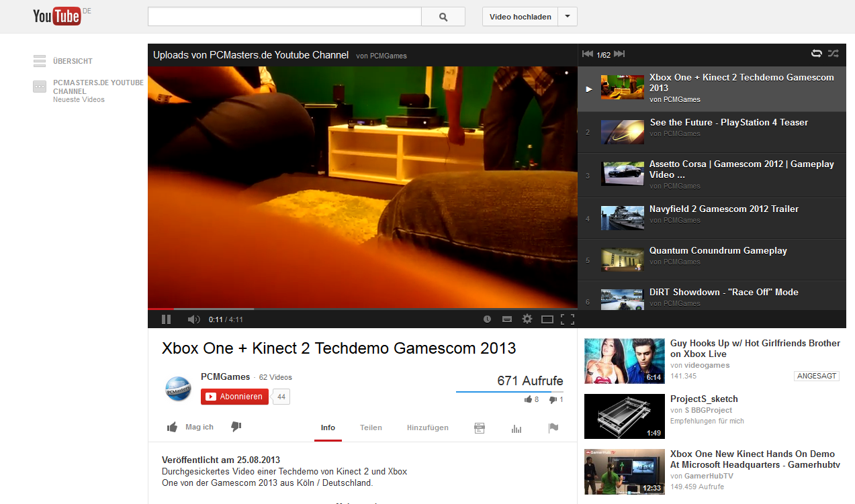This screenshot has width=855, height=504.
Task: Open the ProjectS_sketch video title
Action: click(x=704, y=399)
